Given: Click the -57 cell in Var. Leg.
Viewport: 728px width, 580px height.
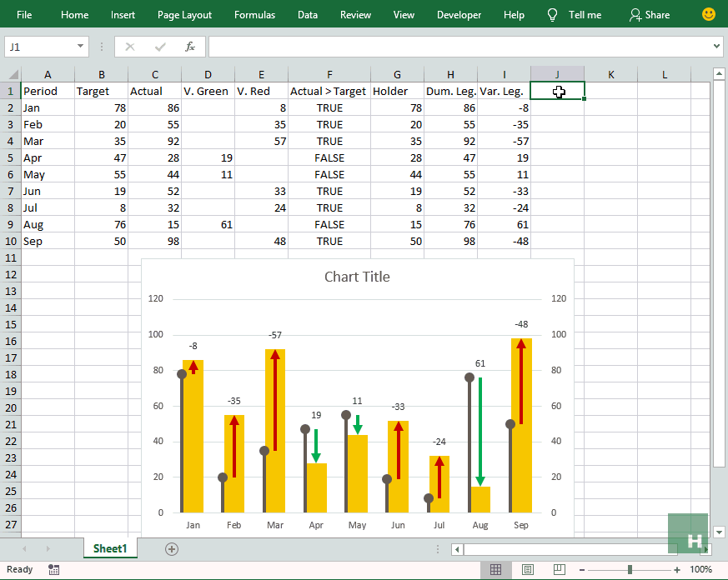Looking at the screenshot, I should (x=504, y=141).
